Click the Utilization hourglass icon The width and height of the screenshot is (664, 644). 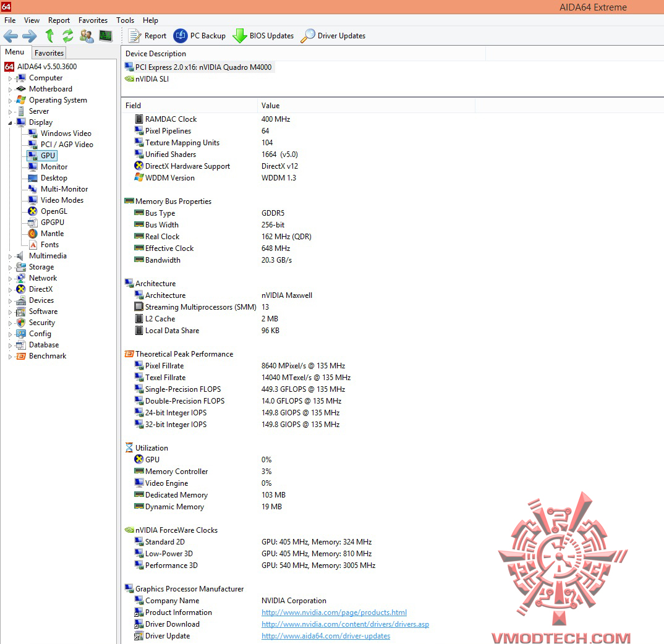click(129, 447)
